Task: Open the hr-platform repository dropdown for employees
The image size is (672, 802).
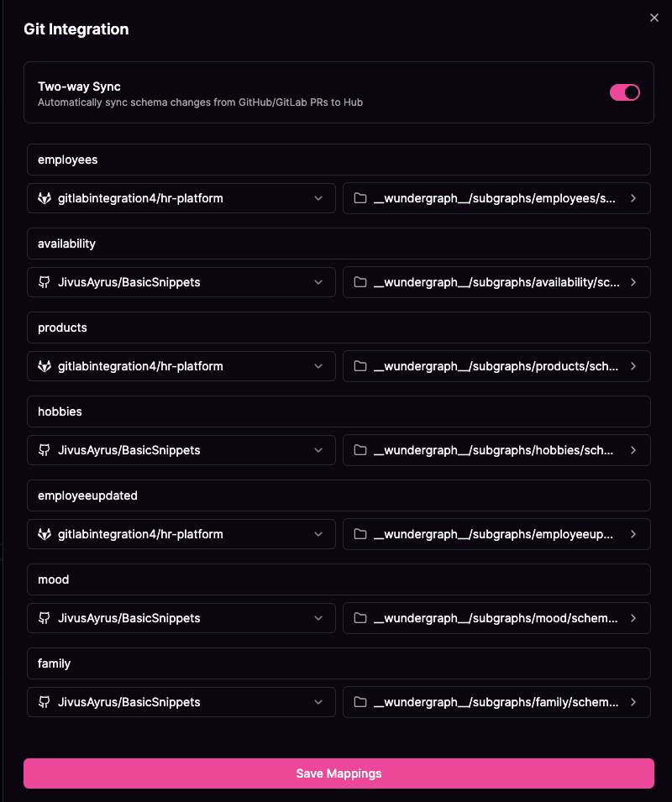Action: (x=318, y=198)
